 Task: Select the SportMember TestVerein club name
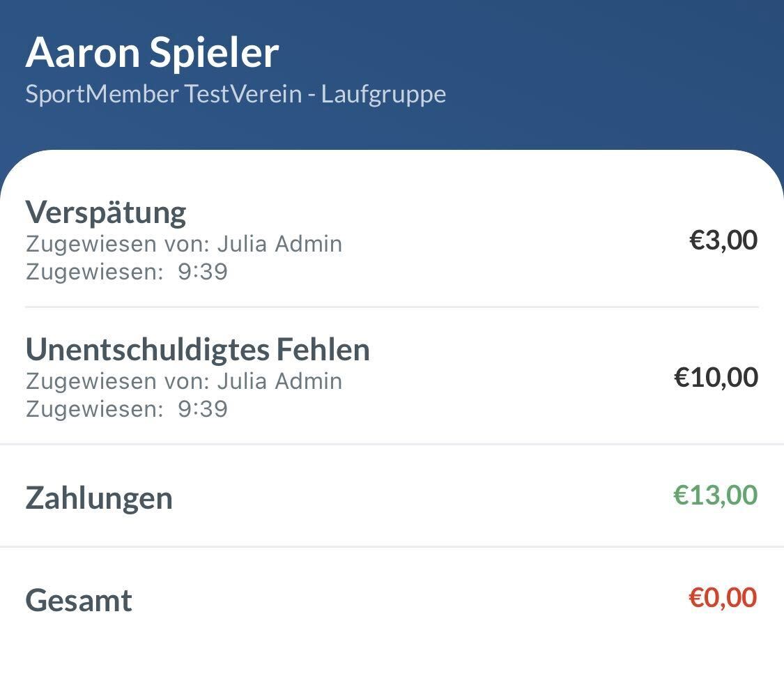tap(163, 94)
